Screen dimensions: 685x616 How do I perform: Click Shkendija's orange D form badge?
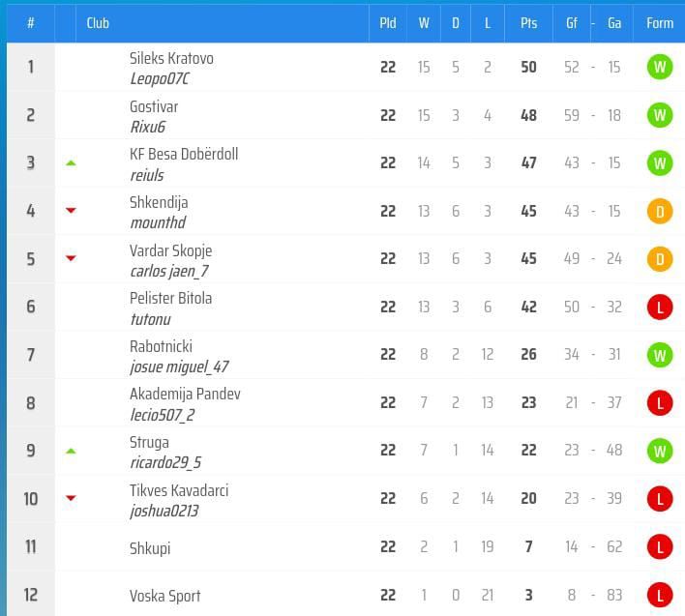tap(660, 211)
